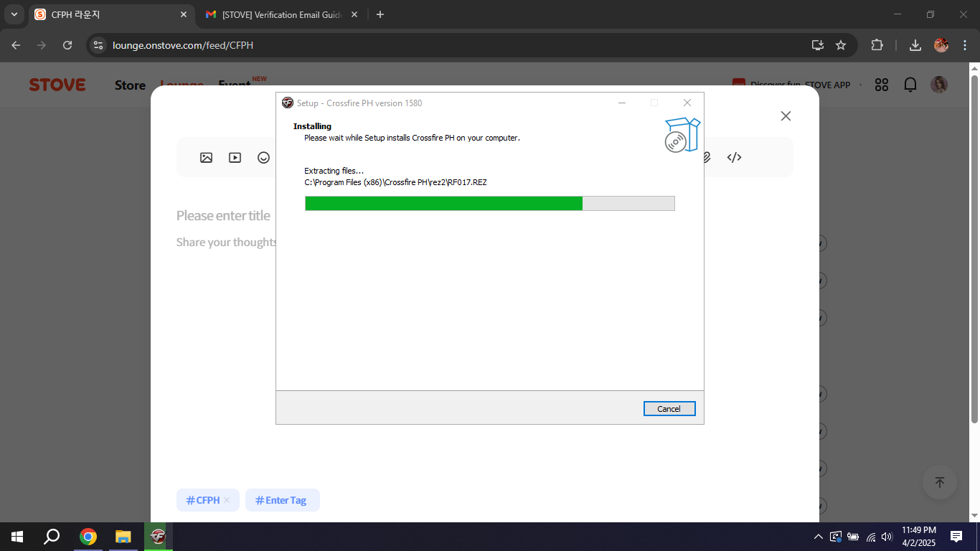Open Chrome tab search dropdown

point(14,14)
